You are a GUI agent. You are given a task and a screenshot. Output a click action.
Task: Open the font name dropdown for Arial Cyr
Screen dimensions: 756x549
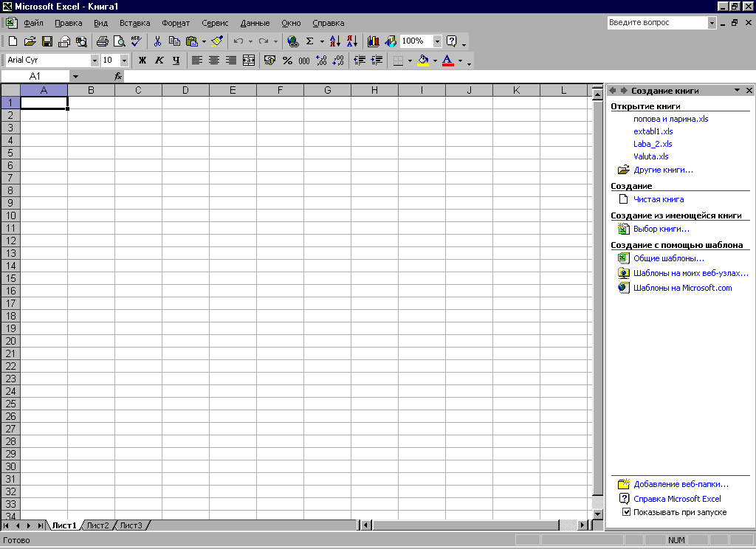[x=94, y=61]
